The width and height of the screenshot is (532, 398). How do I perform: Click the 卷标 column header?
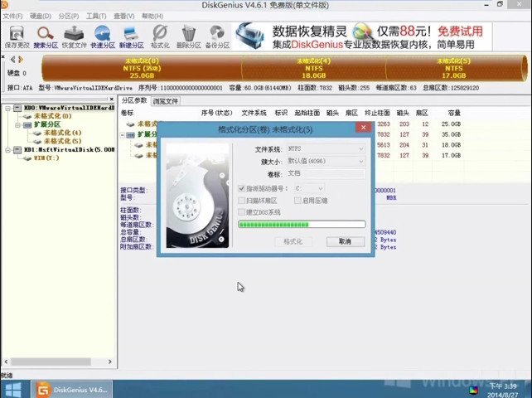pyautogui.click(x=128, y=113)
